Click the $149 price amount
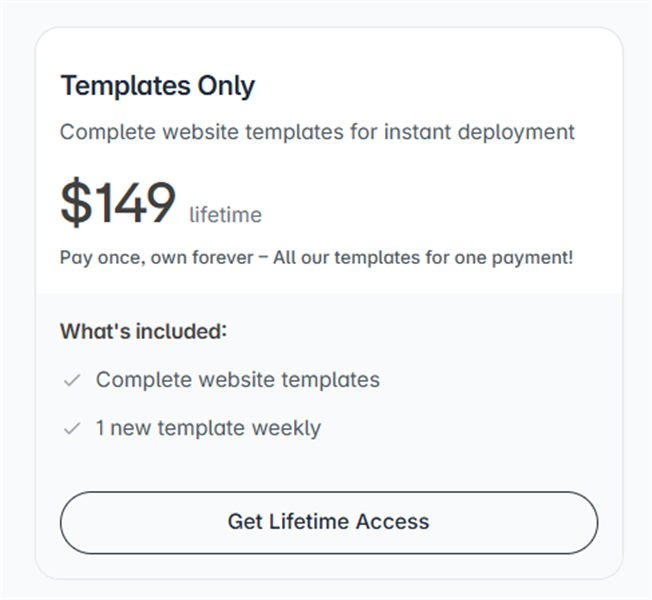The image size is (652, 600). 118,202
